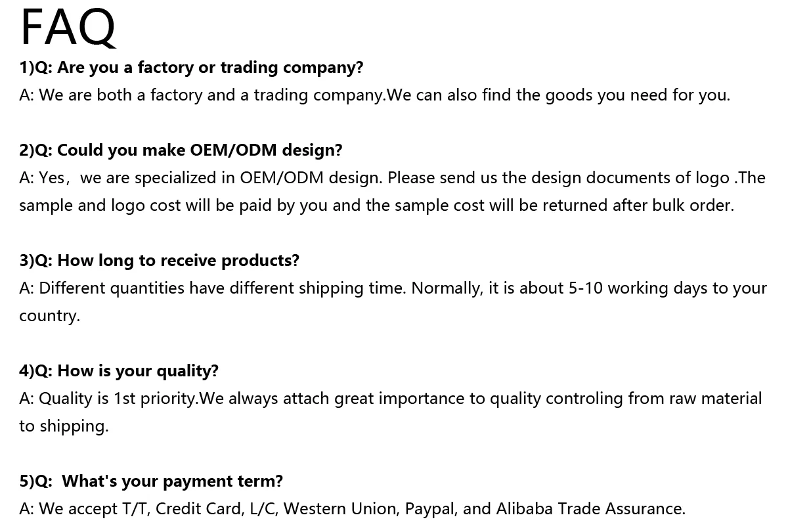The height and width of the screenshot is (532, 788).
Task: Click the question "Could you make OEM/ODM design?"
Action: 200,150
